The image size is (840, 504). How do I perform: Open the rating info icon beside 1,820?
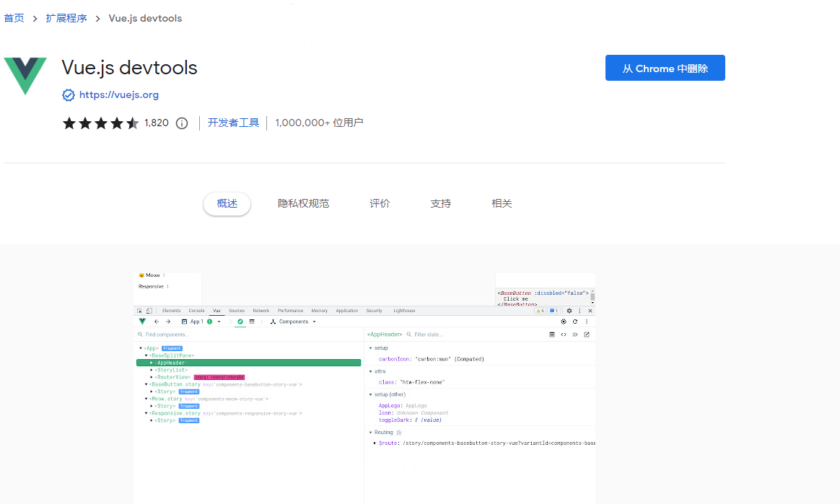pos(182,123)
